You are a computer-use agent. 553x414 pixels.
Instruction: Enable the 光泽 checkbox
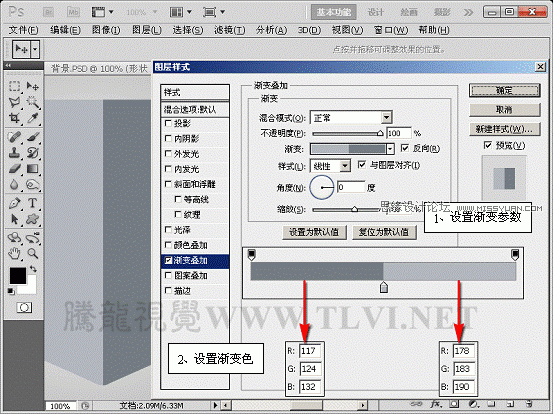coord(168,230)
